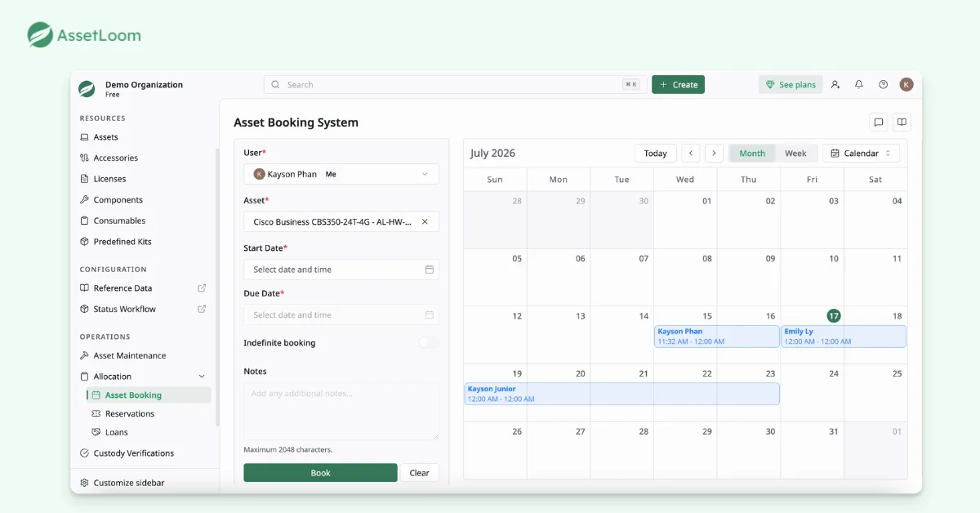
Task: Click the Create button
Action: pyautogui.click(x=678, y=85)
